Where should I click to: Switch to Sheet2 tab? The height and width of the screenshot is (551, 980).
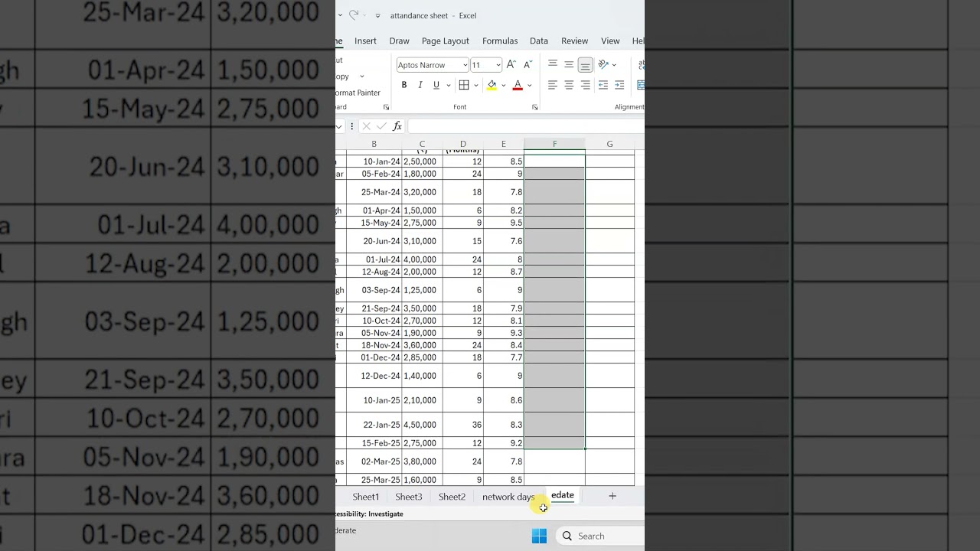click(452, 497)
